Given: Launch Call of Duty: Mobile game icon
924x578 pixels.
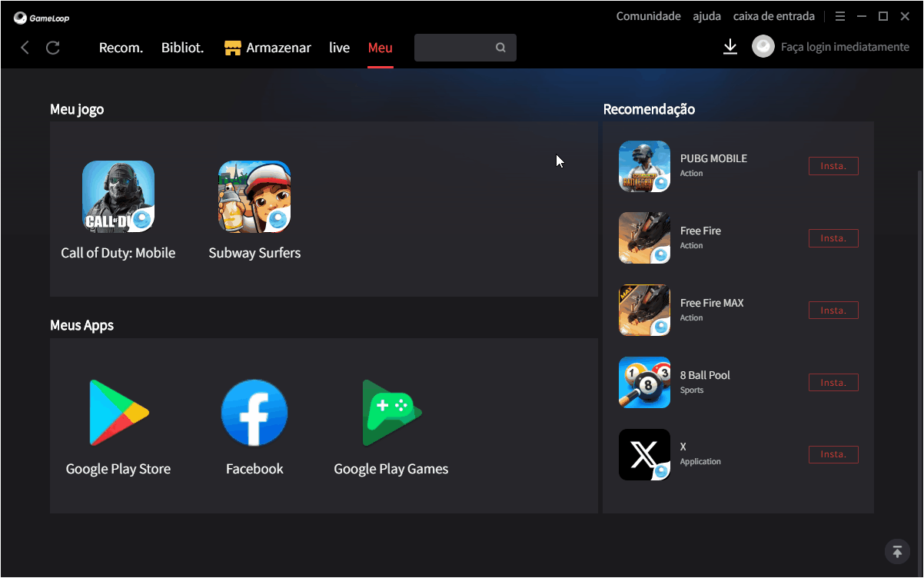Looking at the screenshot, I should (118, 197).
